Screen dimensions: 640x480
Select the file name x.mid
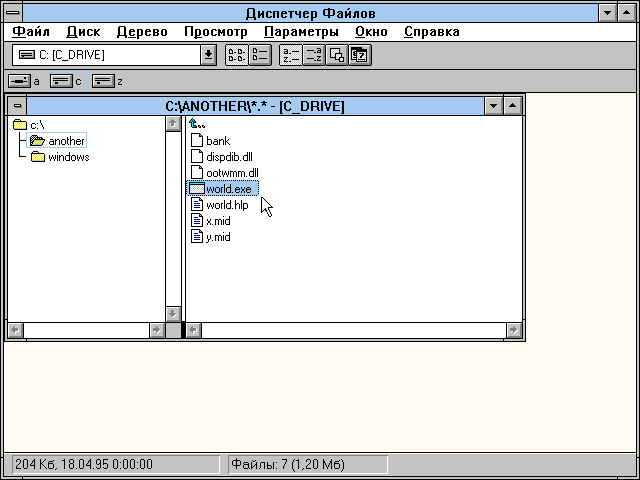pyautogui.click(x=218, y=221)
